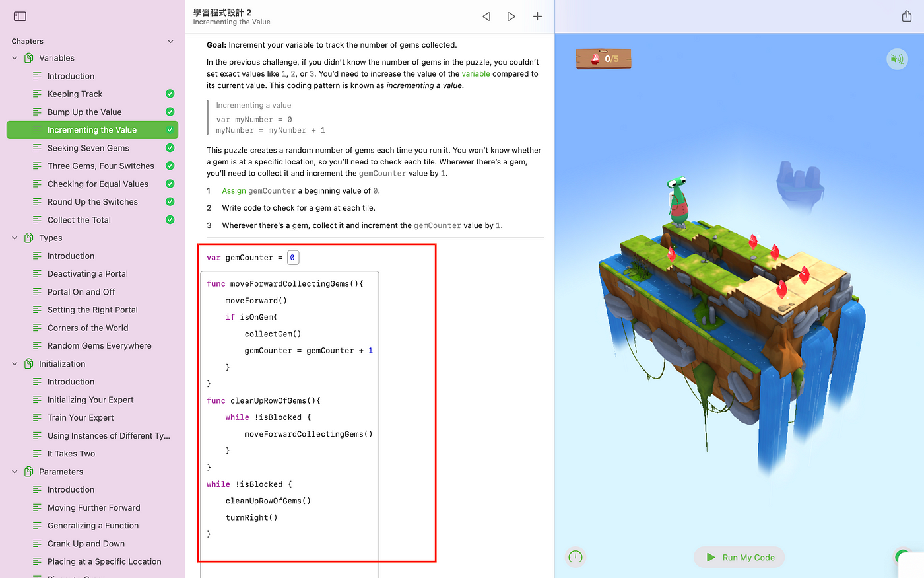Click the Variables chapter book icon
Image resolution: width=924 pixels, height=578 pixels.
tap(29, 58)
